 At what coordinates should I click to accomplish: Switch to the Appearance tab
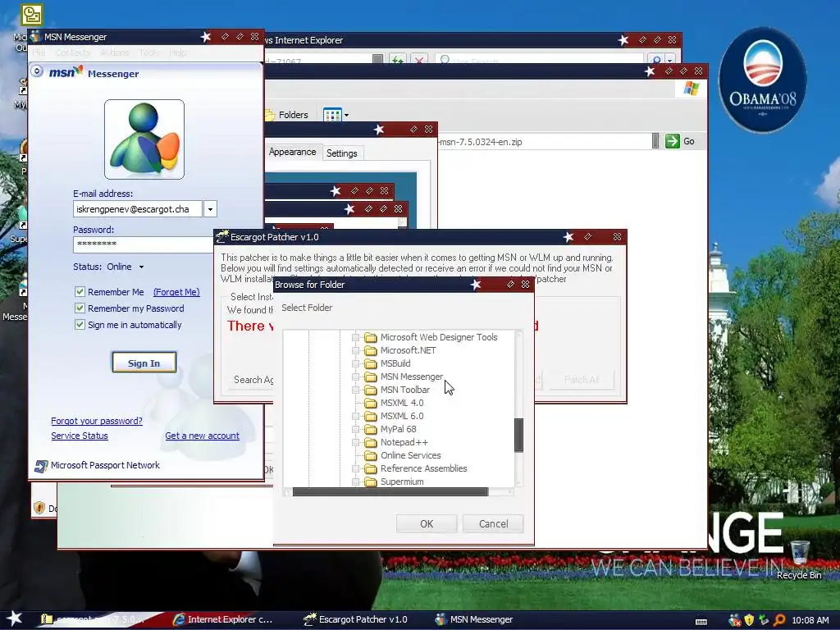pyautogui.click(x=293, y=152)
